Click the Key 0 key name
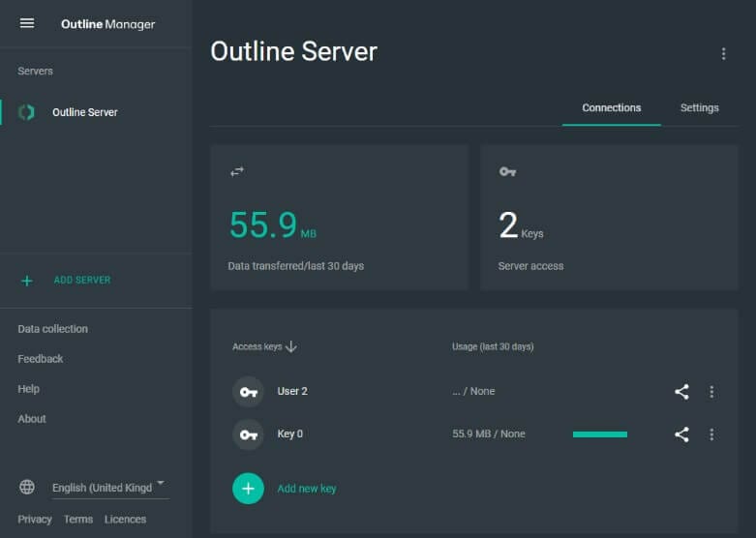Image resolution: width=756 pixels, height=538 pixels. click(x=289, y=433)
